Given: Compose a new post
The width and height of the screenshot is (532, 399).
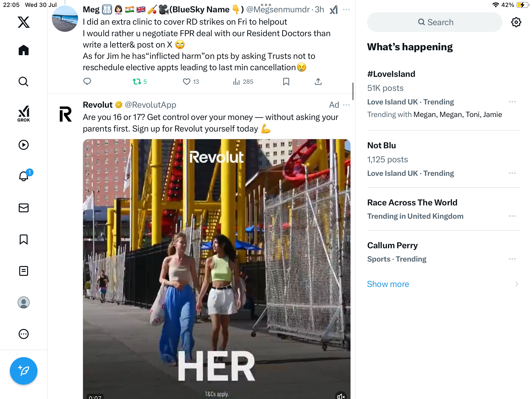Looking at the screenshot, I should click(x=24, y=371).
